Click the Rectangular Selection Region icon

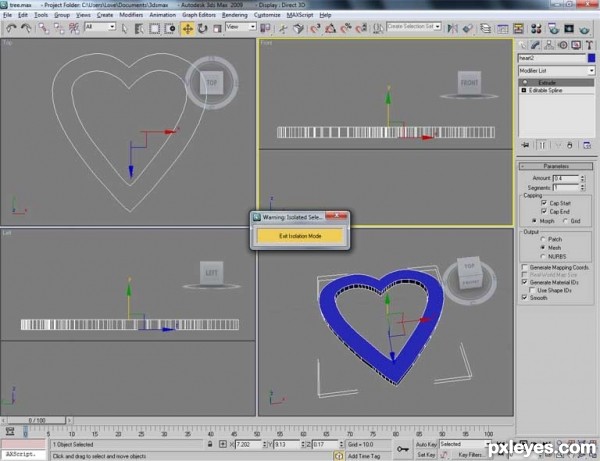point(155,28)
